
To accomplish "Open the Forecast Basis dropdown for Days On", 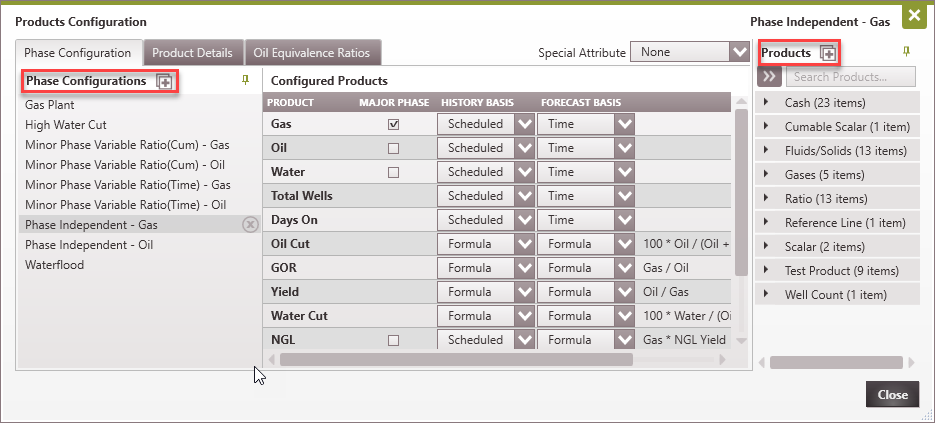I will point(625,220).
